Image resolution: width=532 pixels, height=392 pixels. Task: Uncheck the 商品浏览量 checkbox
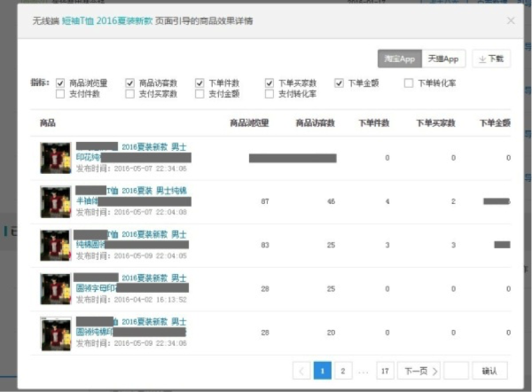[x=60, y=82]
